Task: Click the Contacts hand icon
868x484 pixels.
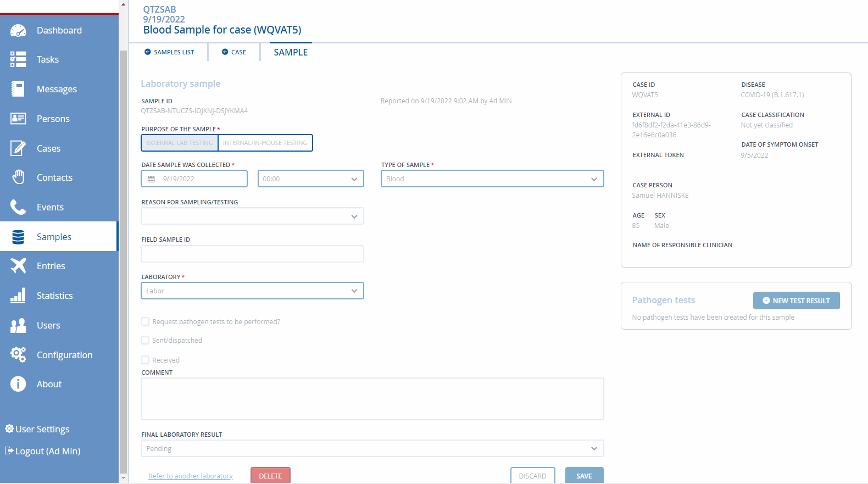Action: pos(18,177)
